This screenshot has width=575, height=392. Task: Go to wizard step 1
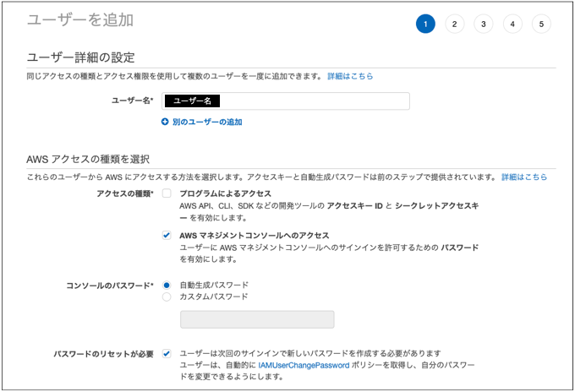tap(425, 24)
